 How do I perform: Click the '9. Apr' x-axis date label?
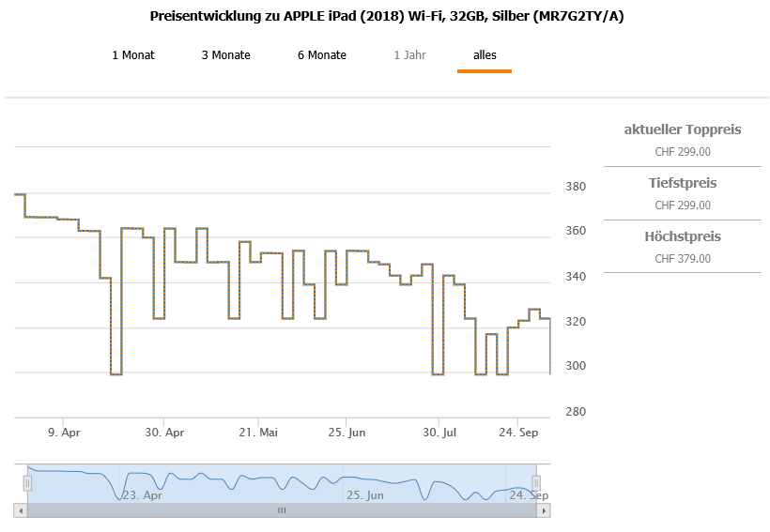pos(65,433)
